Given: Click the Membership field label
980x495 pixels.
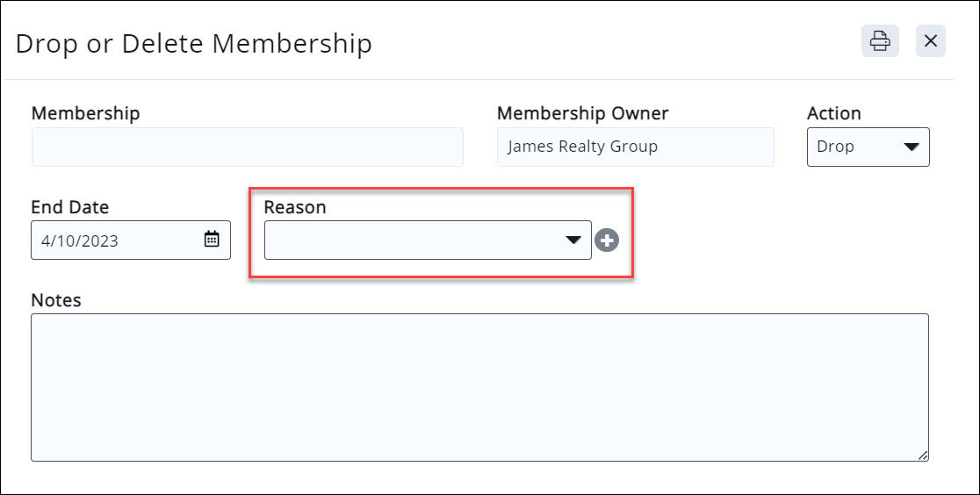Looking at the screenshot, I should 85,113.
